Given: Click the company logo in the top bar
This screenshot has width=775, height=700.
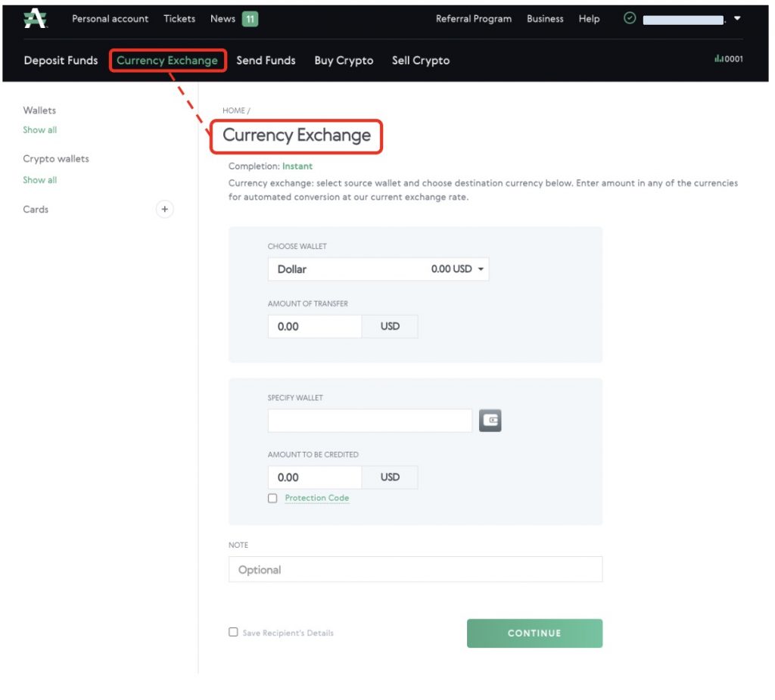Looking at the screenshot, I should point(36,18).
